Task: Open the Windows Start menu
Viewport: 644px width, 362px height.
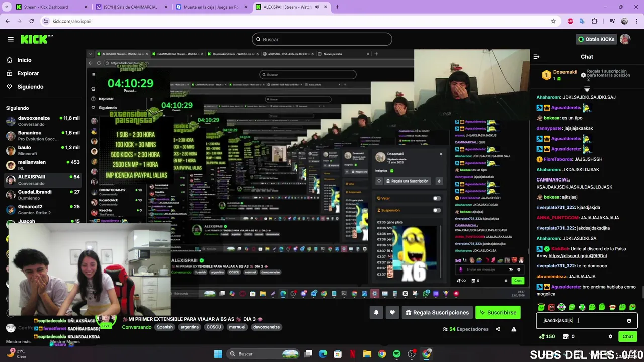Action: [218, 354]
